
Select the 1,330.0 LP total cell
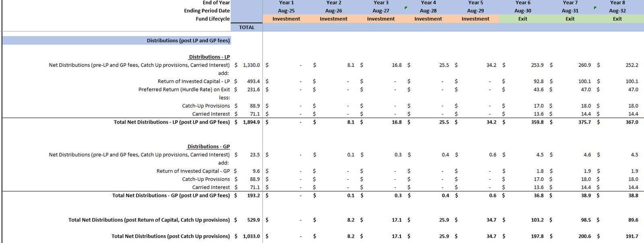coord(251,65)
